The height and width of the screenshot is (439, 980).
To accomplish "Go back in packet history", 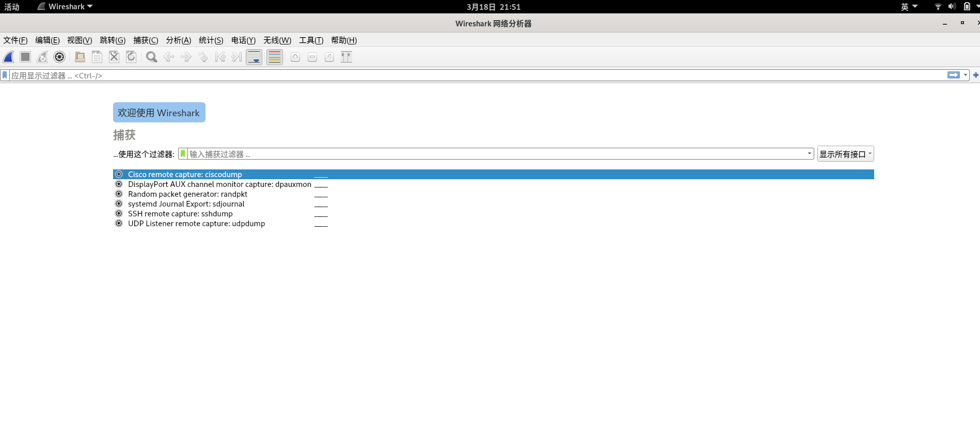I will pyautogui.click(x=169, y=57).
